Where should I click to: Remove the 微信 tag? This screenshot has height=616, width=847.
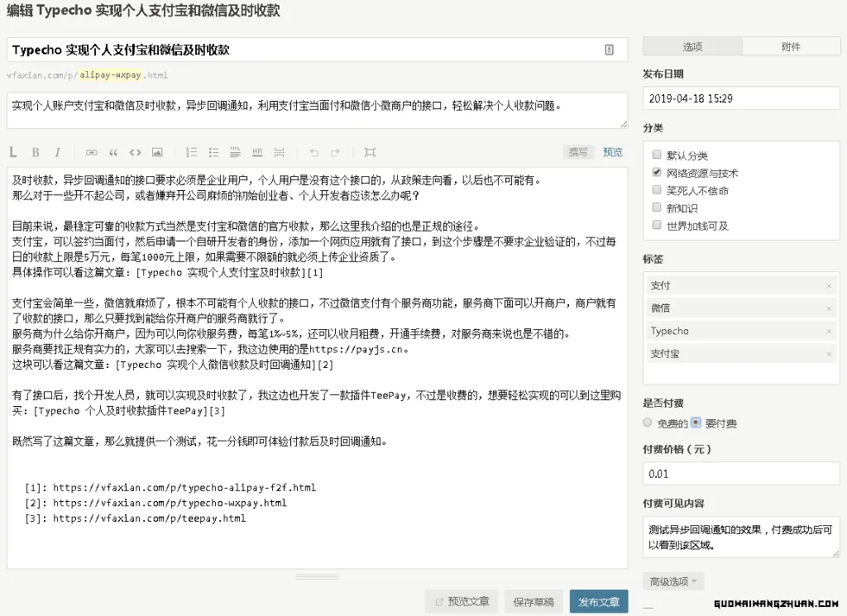pyautogui.click(x=829, y=308)
